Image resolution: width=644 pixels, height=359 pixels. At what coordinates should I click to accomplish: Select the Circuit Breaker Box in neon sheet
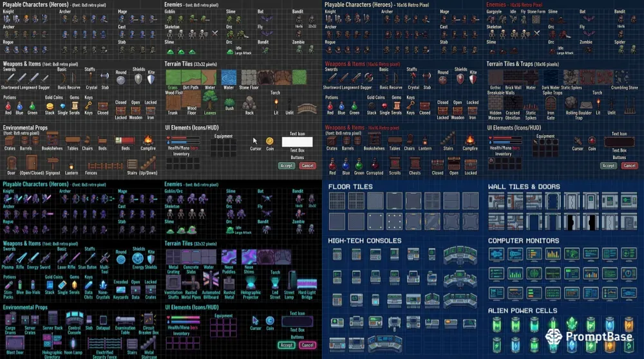(x=148, y=318)
